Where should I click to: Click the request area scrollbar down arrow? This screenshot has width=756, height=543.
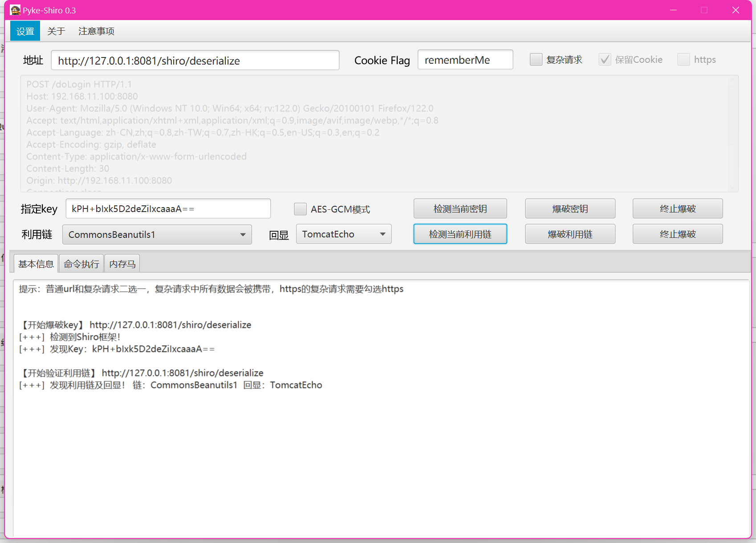(733, 187)
